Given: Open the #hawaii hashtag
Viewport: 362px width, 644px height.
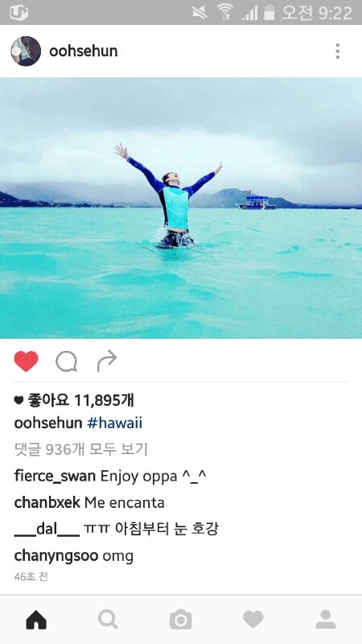Looking at the screenshot, I should click(x=115, y=423).
